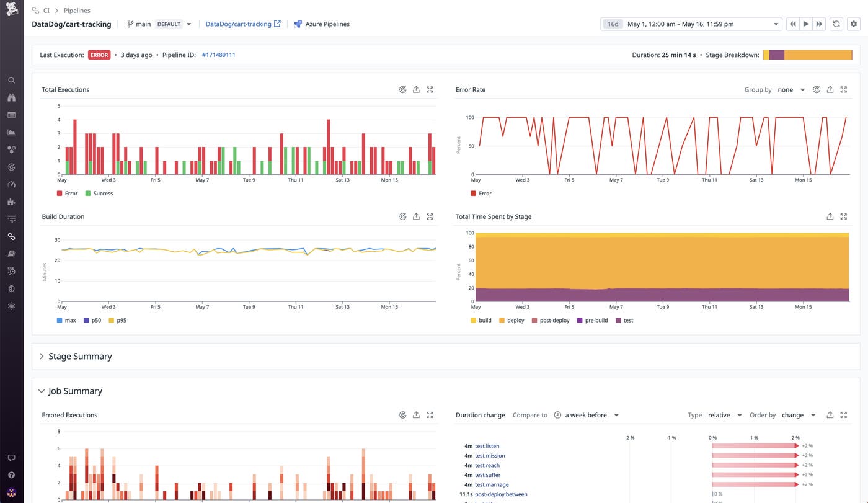This screenshot has height=503, width=868.
Task: Open the search icon in the sidebar
Action: 11,80
